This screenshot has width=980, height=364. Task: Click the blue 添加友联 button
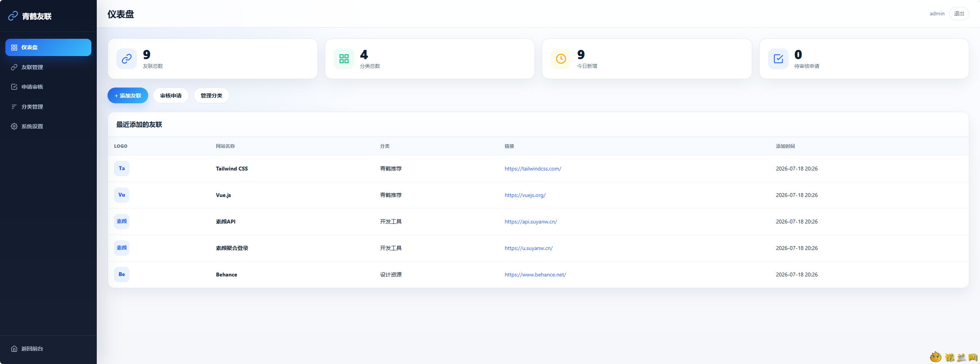coord(128,96)
